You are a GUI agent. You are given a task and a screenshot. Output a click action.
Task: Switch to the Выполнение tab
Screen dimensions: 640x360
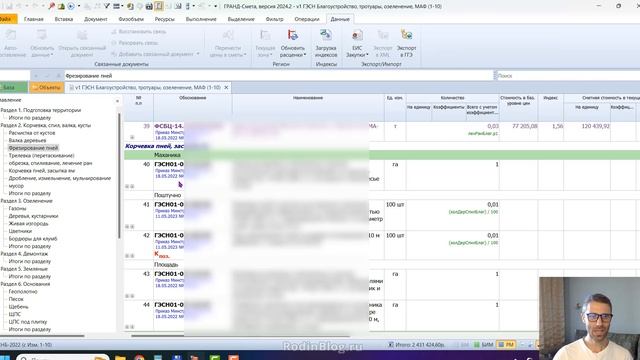pyautogui.click(x=201, y=19)
